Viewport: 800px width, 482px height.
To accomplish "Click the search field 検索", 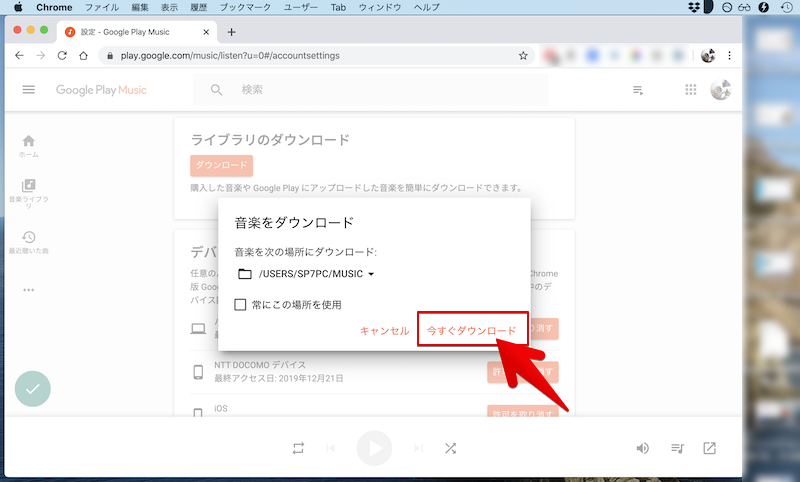I will (380, 90).
